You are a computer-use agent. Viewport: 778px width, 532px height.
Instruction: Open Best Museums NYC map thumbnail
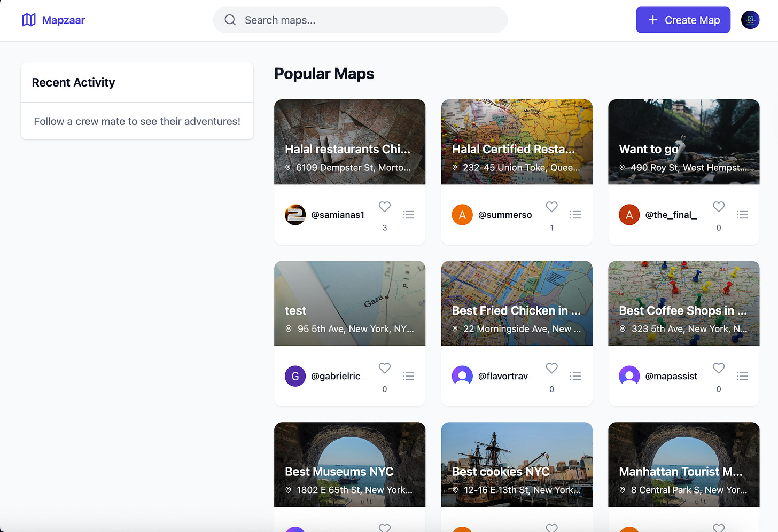(349, 464)
